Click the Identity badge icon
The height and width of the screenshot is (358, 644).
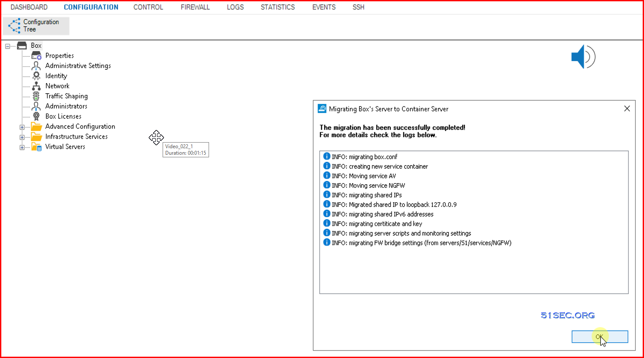point(36,76)
